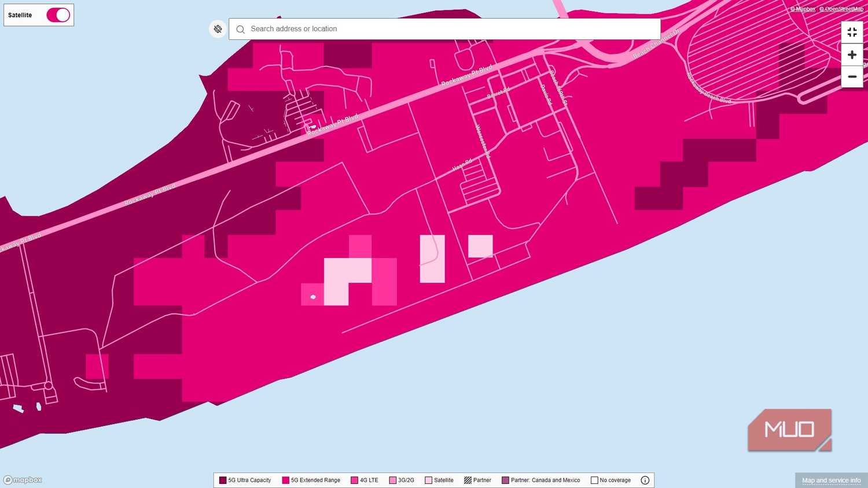Click the '5G Ultra Capacity' legend text
The width and height of the screenshot is (868, 488).
(249, 480)
